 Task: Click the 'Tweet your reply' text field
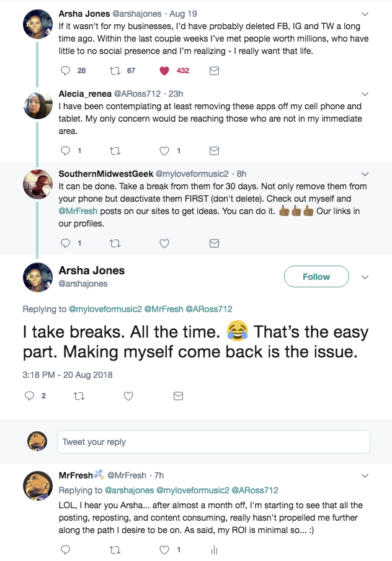click(x=213, y=442)
